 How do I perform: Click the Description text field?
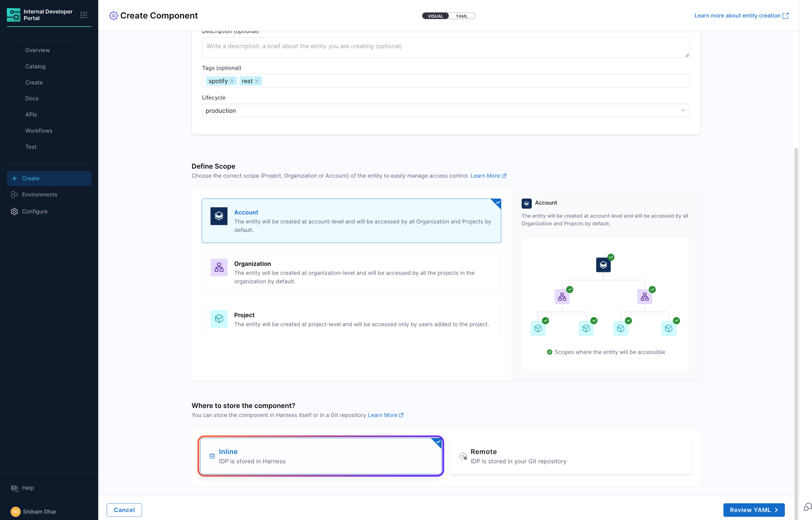coord(445,47)
